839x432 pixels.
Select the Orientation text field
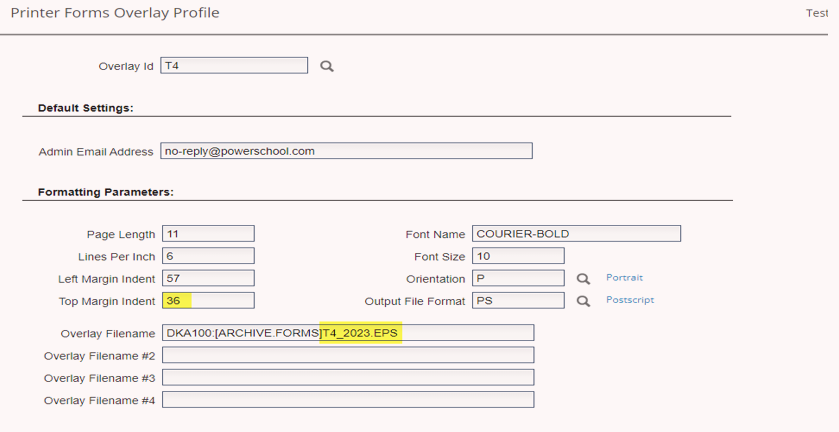pos(518,278)
